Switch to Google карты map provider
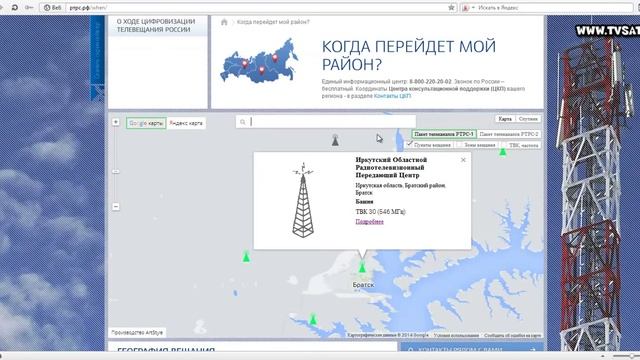This screenshot has width=640, height=360. click(146, 123)
